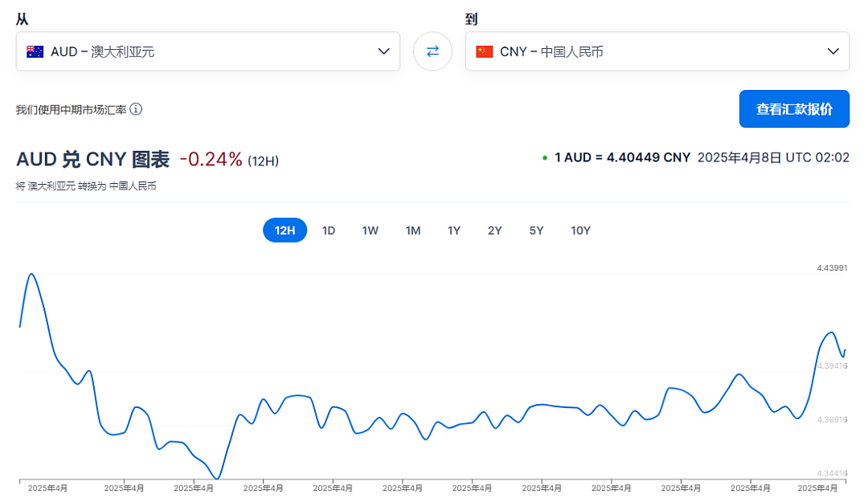
Task: Switch chart to 1D range
Action: click(x=328, y=231)
